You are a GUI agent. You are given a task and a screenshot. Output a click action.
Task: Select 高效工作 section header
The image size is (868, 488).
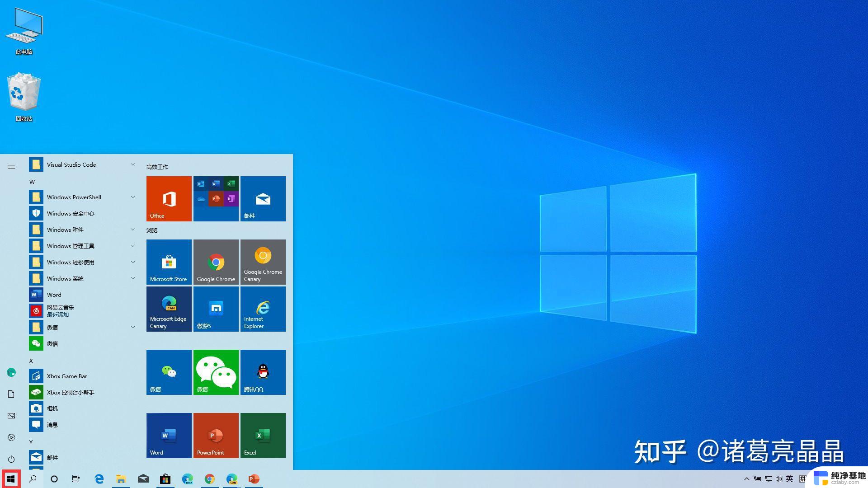tap(157, 167)
